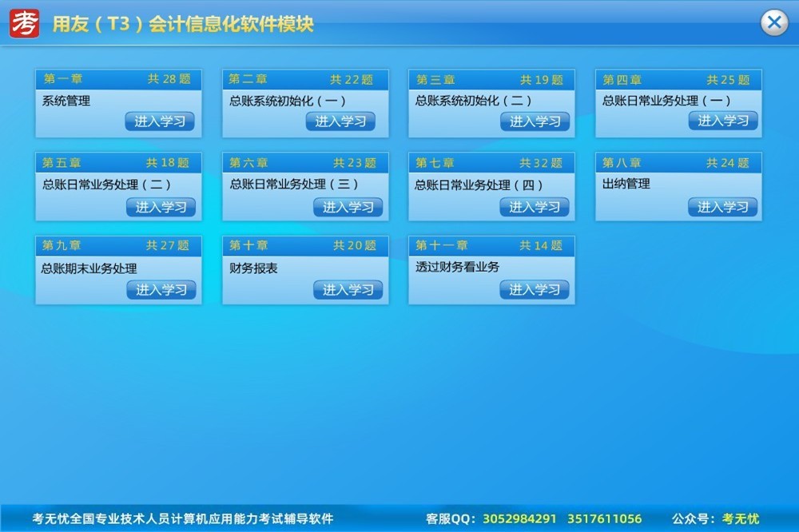Click the 用友（T3）会计信息化软件模块 title

coord(183,24)
